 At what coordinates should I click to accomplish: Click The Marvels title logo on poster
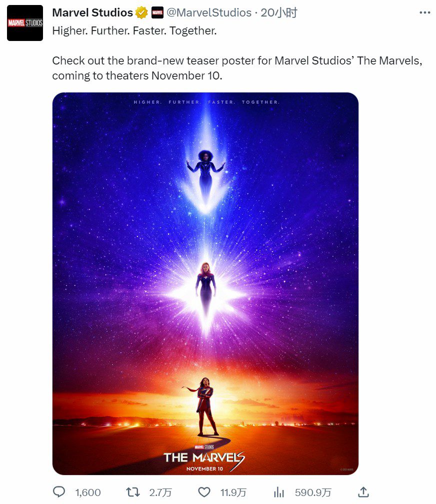(x=204, y=457)
